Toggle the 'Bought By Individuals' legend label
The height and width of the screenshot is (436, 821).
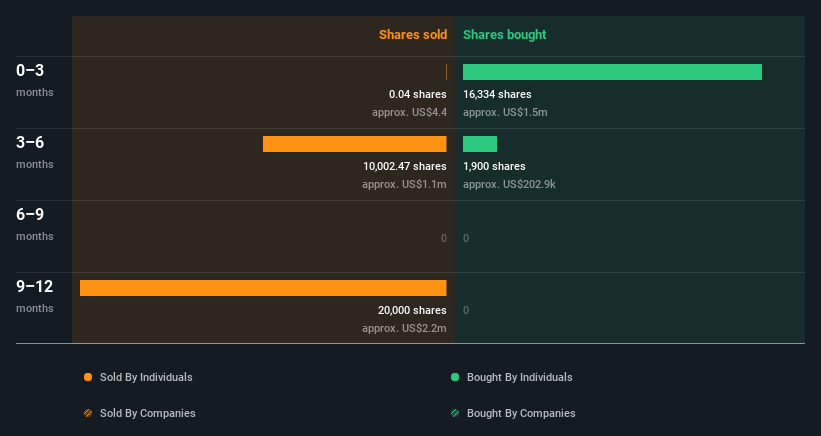tap(519, 377)
